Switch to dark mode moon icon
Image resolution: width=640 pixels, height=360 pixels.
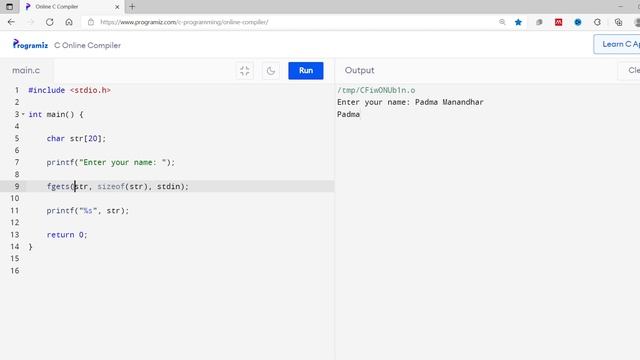tap(271, 71)
